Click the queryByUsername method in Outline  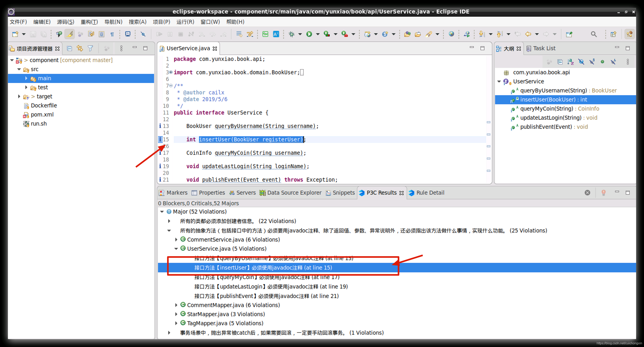[556, 90]
